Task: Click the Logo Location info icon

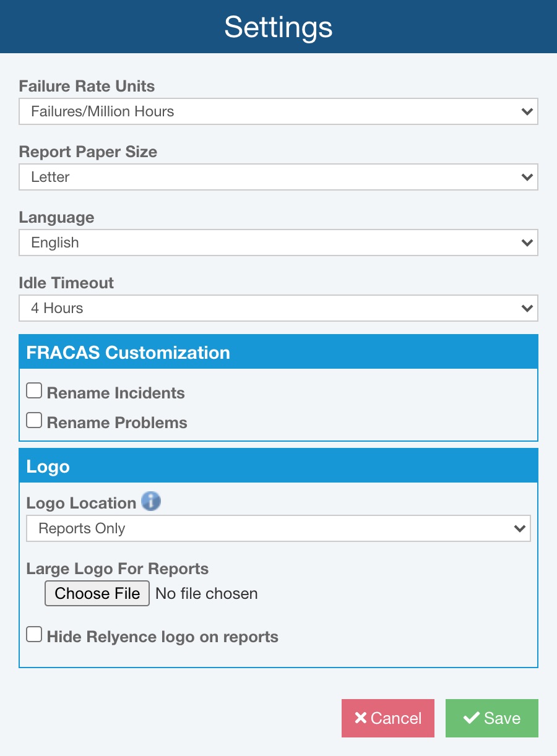Action: click(151, 501)
